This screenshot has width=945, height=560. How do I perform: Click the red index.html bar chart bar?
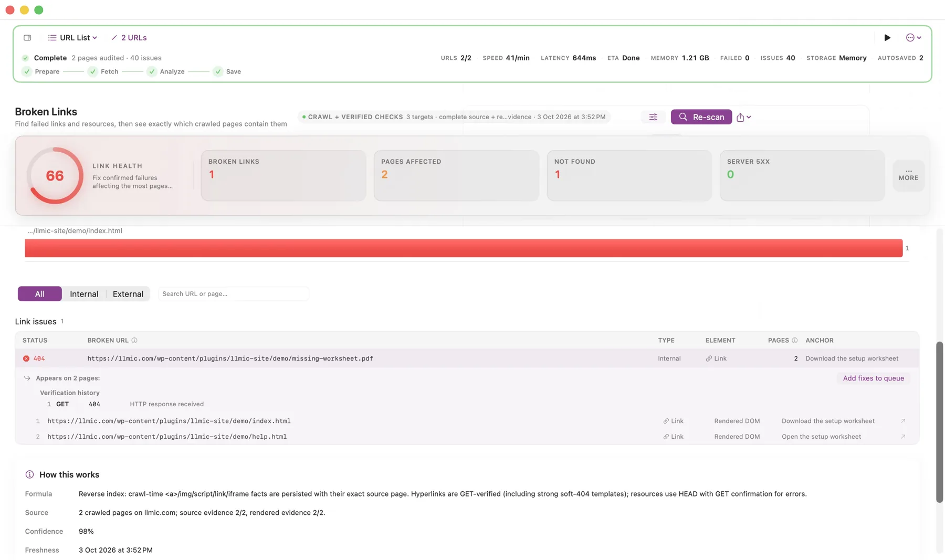pos(464,248)
